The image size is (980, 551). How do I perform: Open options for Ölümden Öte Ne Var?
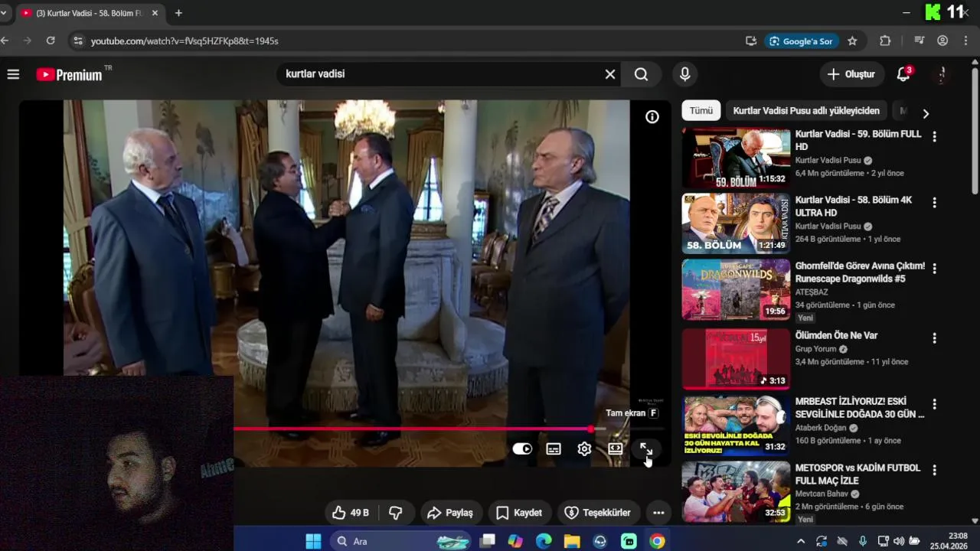tap(934, 337)
